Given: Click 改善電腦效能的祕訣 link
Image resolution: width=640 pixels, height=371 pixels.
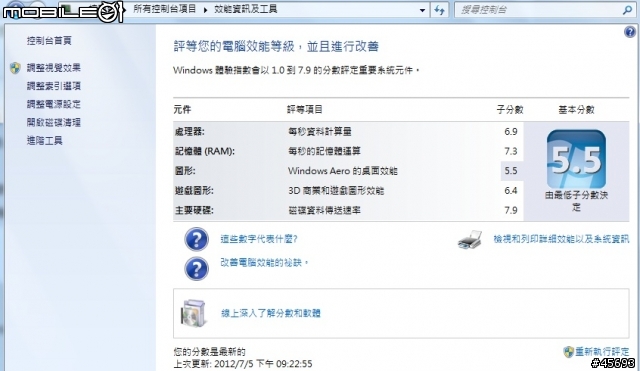Looking at the screenshot, I should click(264, 262).
